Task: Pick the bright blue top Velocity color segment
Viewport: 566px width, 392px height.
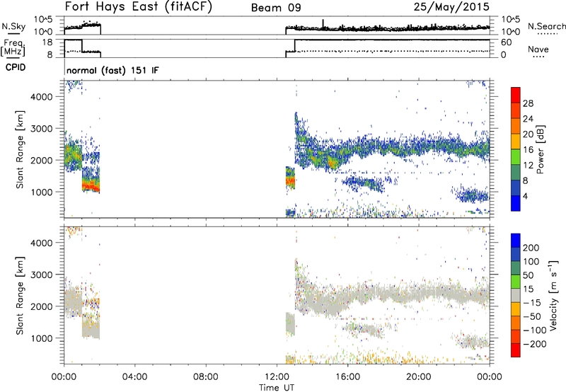Action: [516, 241]
